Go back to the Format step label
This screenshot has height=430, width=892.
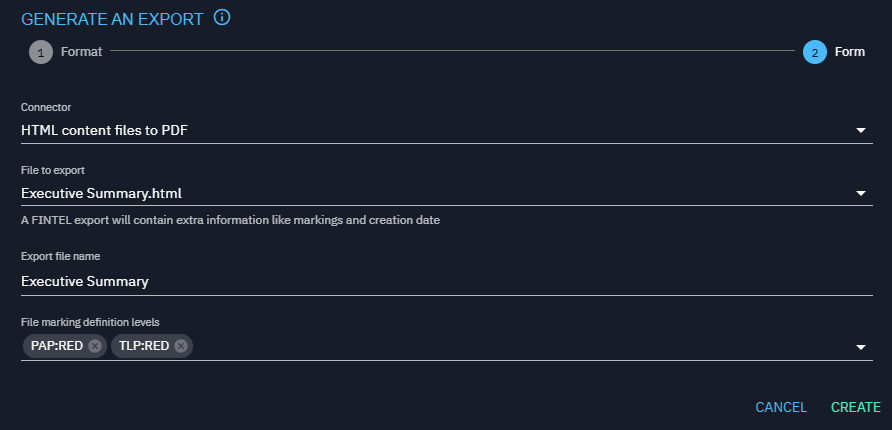(x=81, y=52)
